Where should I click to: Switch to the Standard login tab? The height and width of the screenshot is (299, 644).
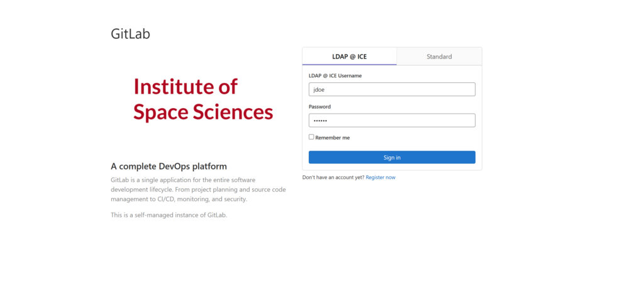pos(439,57)
